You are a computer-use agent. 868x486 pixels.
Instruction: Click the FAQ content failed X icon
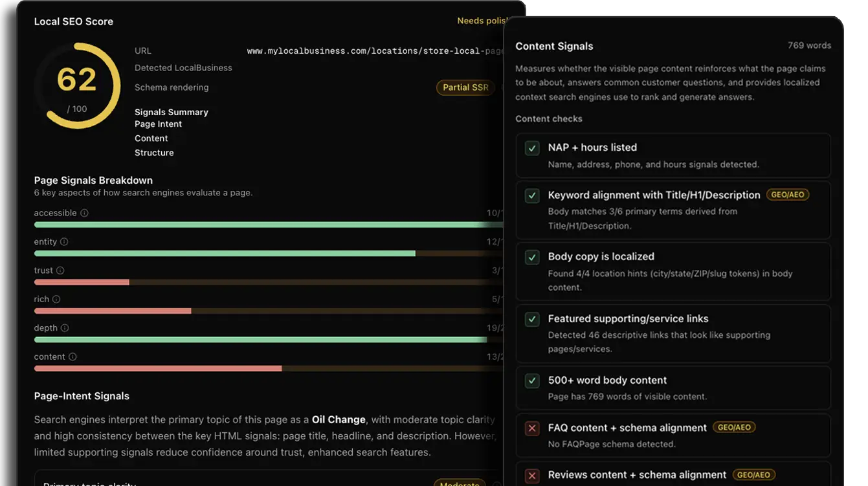(532, 428)
